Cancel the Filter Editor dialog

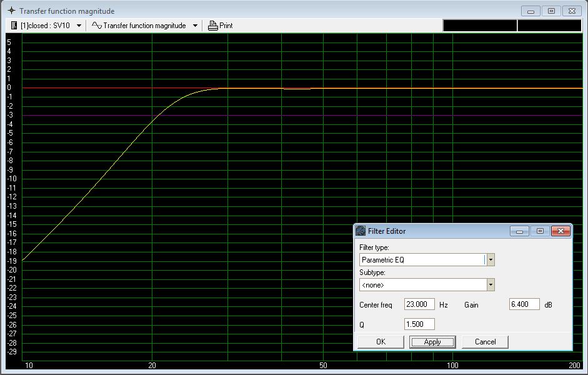click(x=485, y=342)
